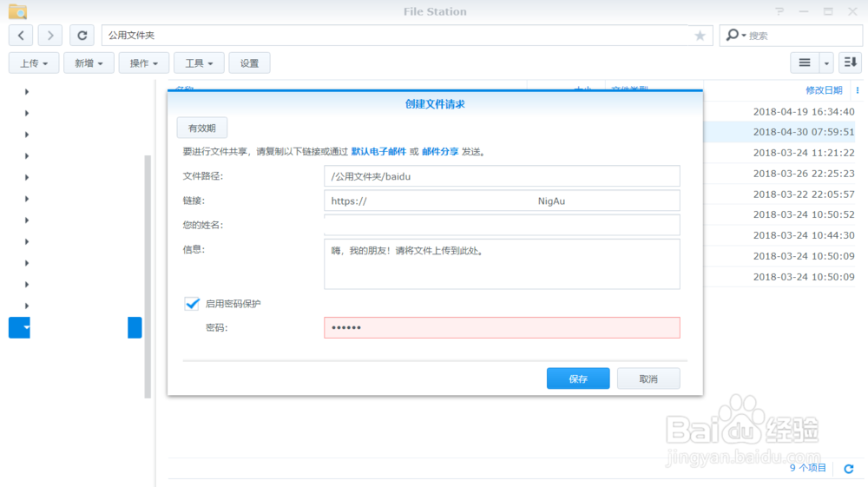Click the 文件路径 field

(x=502, y=176)
